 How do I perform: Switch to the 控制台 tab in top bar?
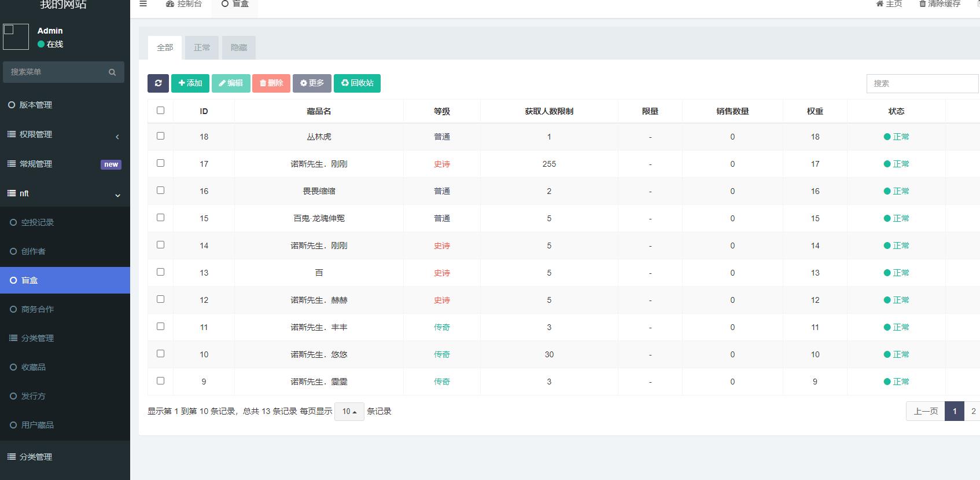point(184,5)
